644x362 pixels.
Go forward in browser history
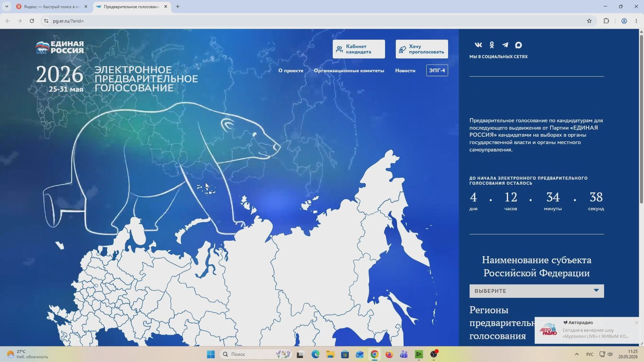(20, 21)
